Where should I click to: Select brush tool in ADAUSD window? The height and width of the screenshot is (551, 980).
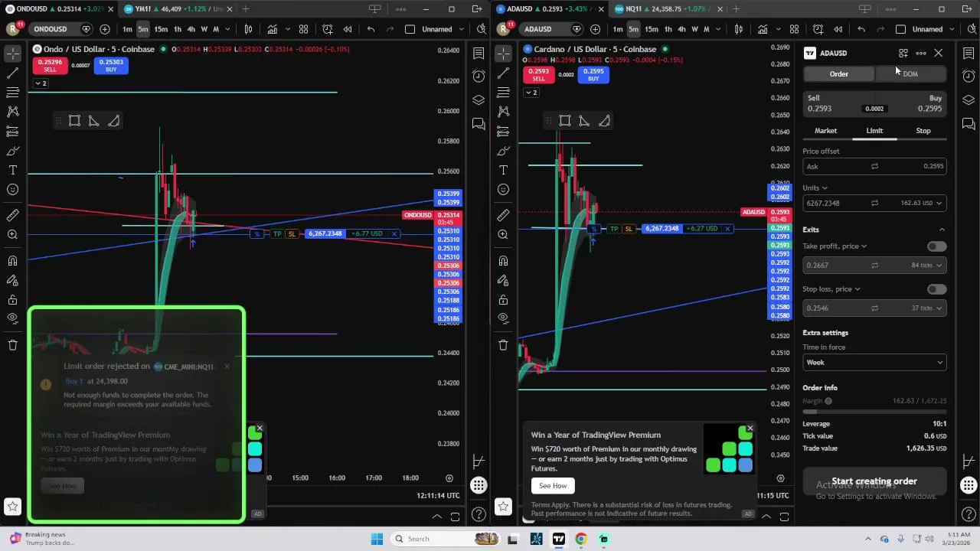pyautogui.click(x=503, y=151)
